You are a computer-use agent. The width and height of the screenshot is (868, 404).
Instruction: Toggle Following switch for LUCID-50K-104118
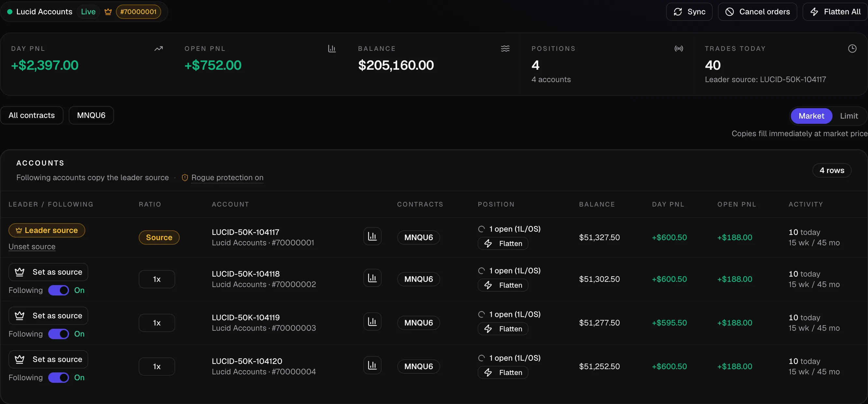click(58, 290)
